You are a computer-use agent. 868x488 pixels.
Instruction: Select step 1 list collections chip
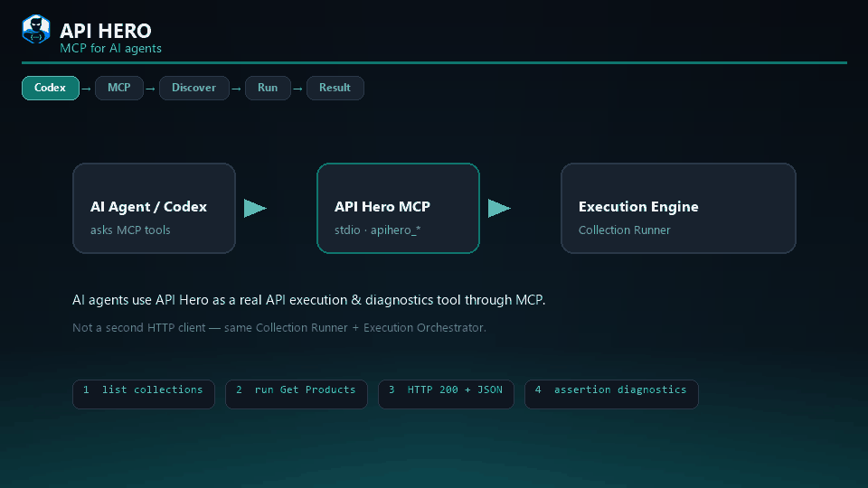pos(144,394)
